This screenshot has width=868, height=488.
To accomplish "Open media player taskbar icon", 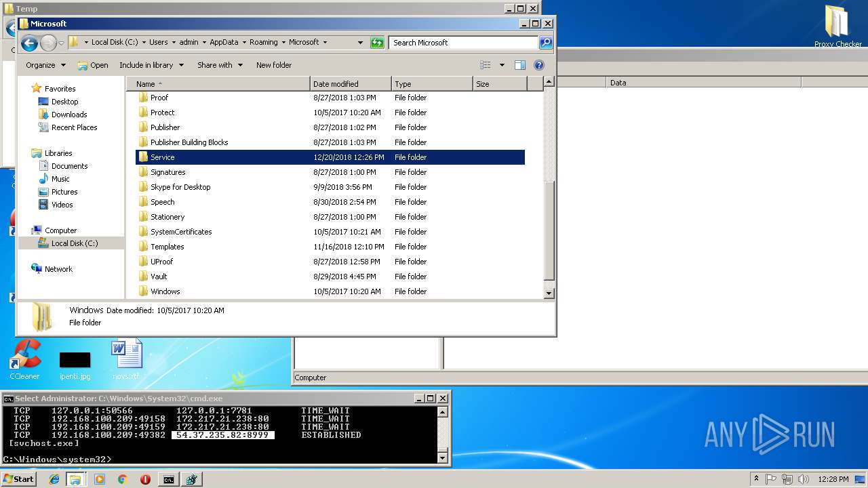I will [x=100, y=479].
